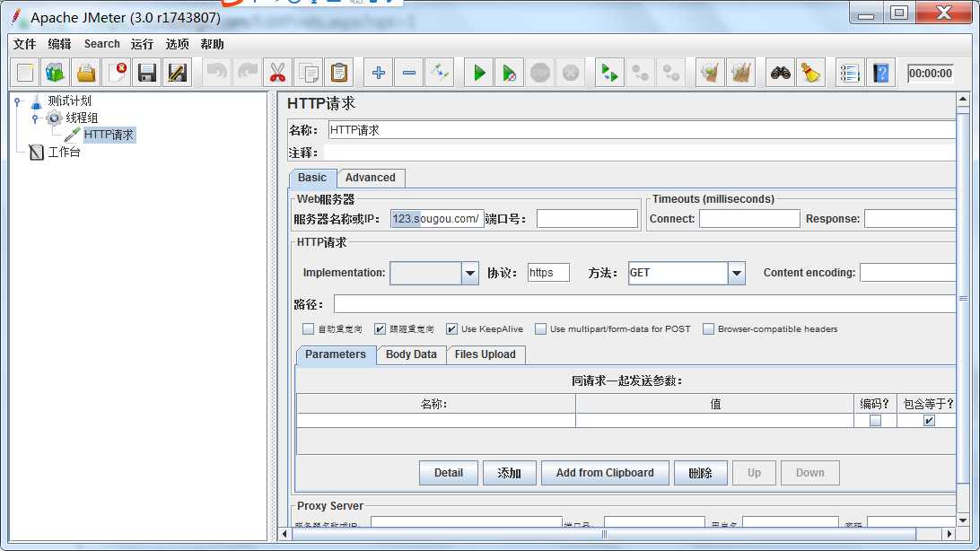Start test without pauses icon
Viewport: 980px width, 551px height.
pyautogui.click(x=510, y=73)
